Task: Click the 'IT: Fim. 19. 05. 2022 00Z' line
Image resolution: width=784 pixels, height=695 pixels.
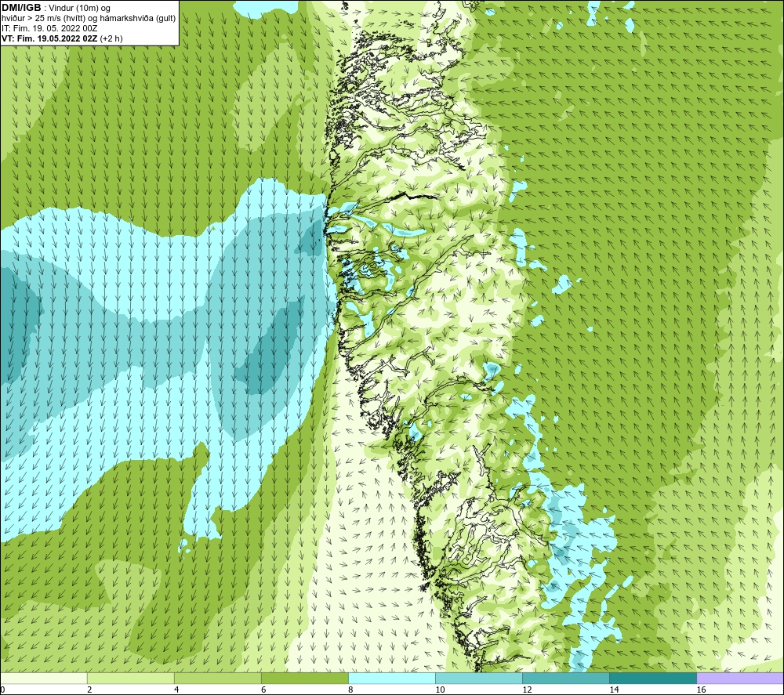Action: click(x=49, y=28)
